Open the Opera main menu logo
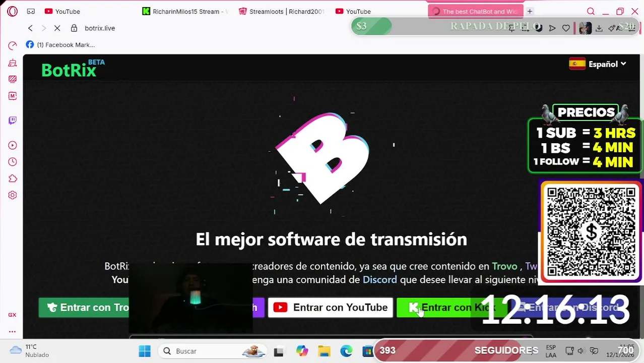The height and width of the screenshot is (363, 644). [12, 11]
